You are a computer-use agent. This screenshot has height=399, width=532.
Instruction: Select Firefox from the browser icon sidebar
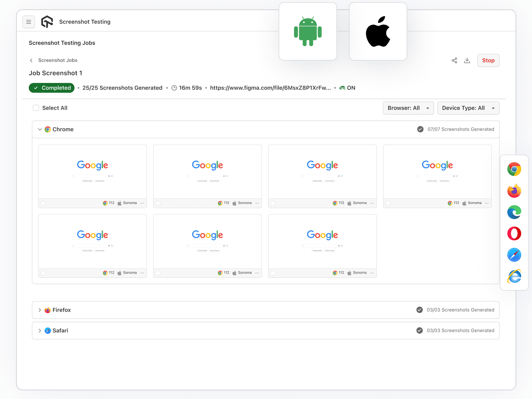pos(514,191)
